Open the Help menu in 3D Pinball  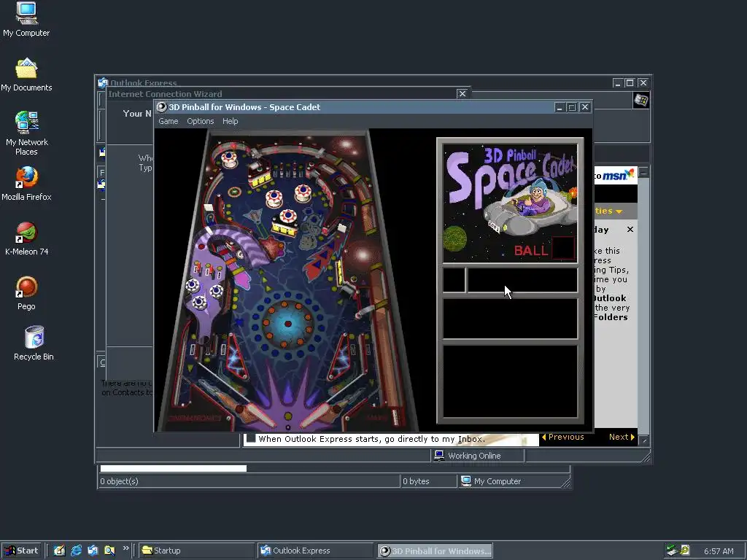tap(230, 122)
